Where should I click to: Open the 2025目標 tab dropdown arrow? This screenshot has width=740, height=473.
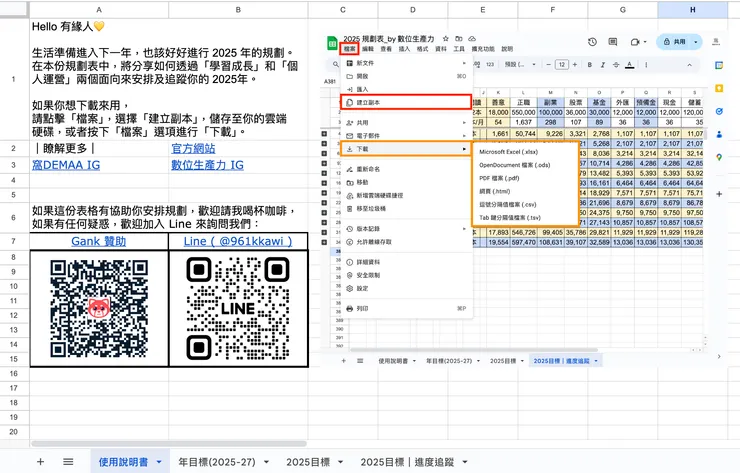pos(340,462)
